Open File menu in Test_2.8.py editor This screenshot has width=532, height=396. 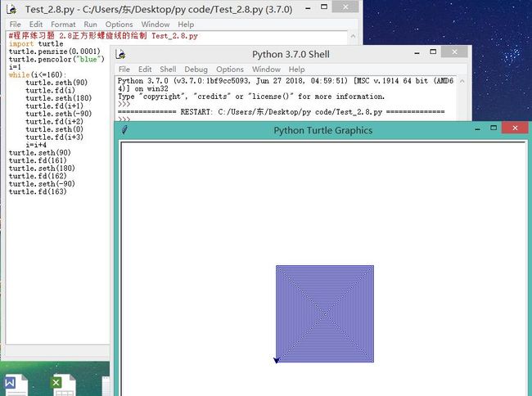(16, 25)
